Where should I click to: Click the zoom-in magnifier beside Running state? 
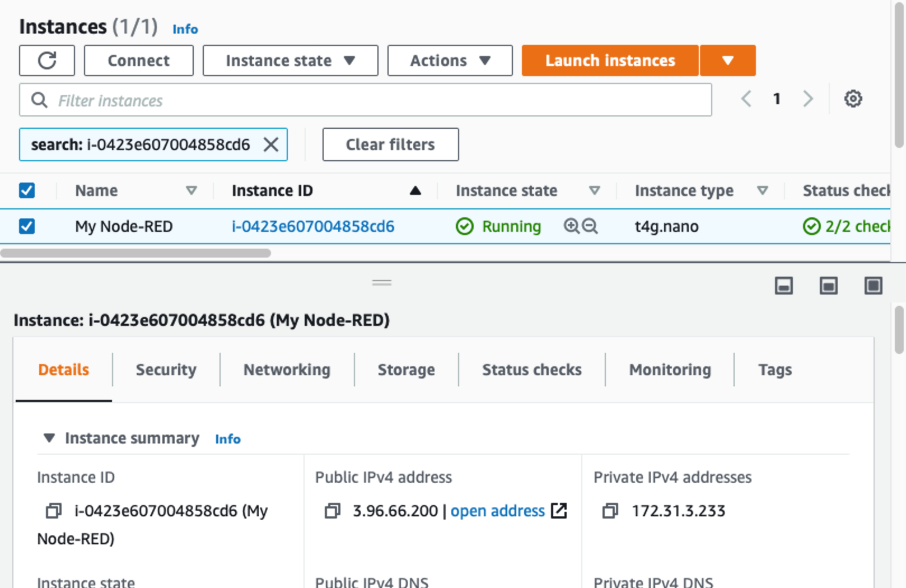coord(571,226)
